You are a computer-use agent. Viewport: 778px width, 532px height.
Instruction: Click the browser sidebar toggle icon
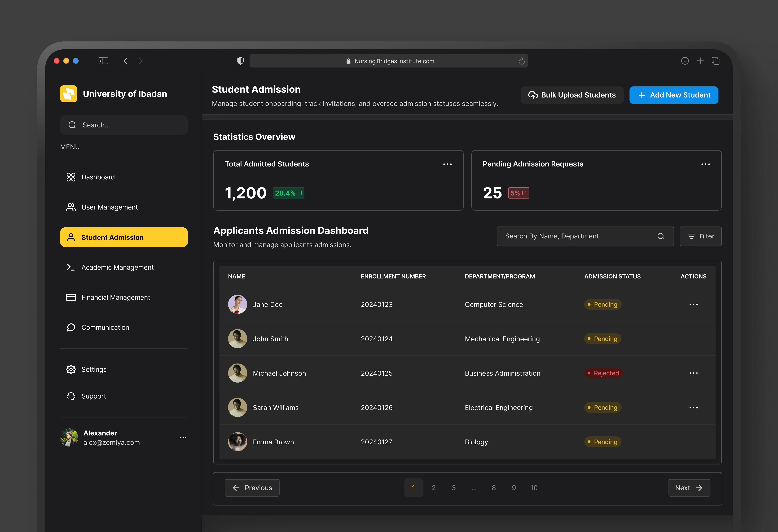[x=103, y=61]
